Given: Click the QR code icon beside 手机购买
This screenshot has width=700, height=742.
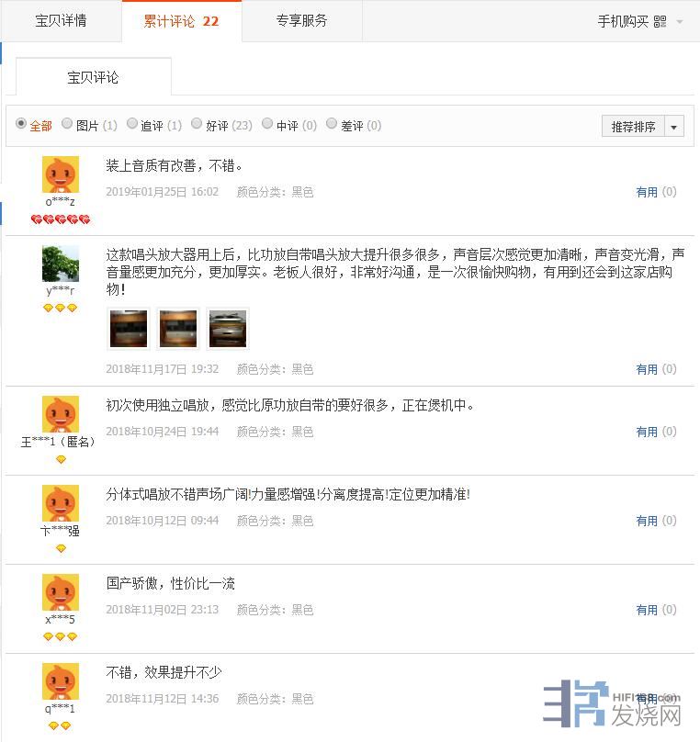Looking at the screenshot, I should click(x=660, y=21).
